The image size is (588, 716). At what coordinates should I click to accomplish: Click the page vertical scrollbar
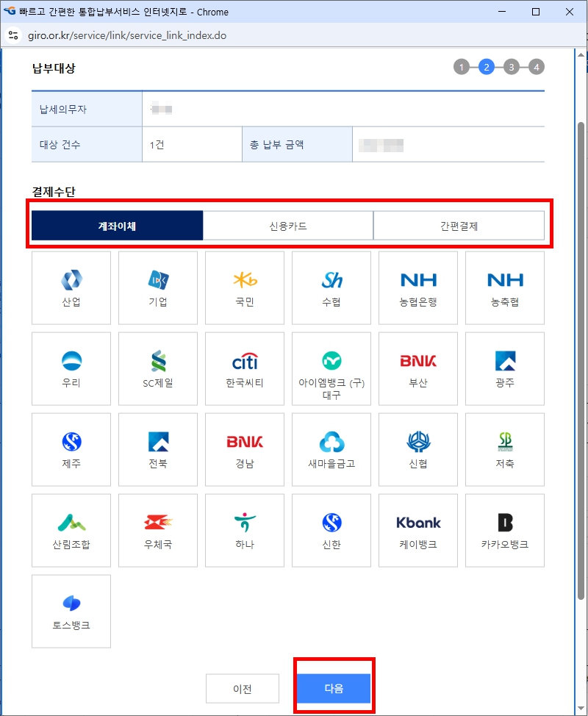click(x=581, y=361)
